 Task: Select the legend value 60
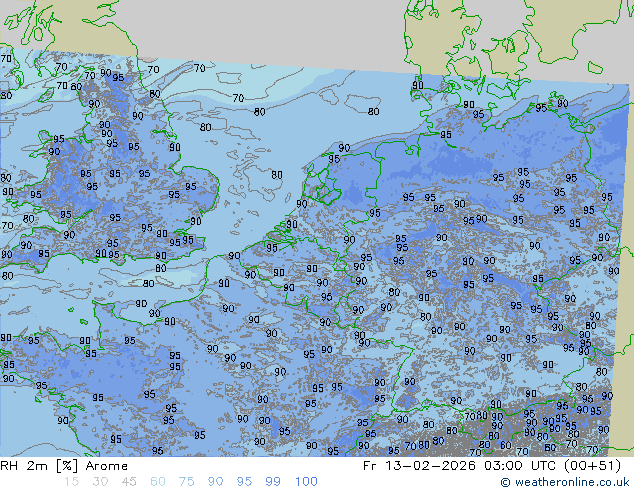tap(158, 482)
